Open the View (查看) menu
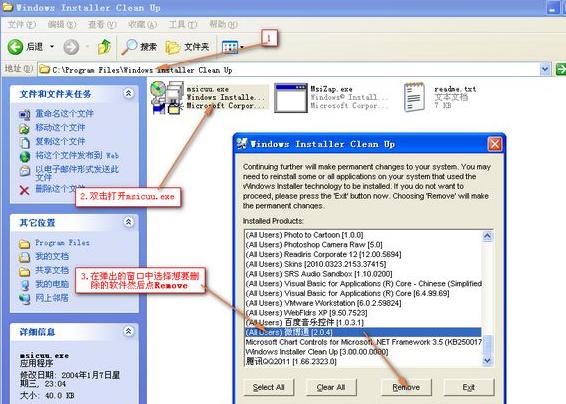This screenshot has width=566, height=404. [x=102, y=24]
